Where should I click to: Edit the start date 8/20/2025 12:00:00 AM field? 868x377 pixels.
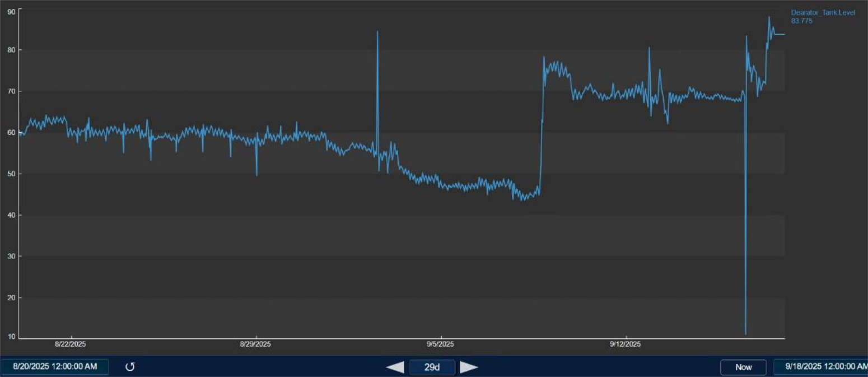pyautogui.click(x=55, y=367)
